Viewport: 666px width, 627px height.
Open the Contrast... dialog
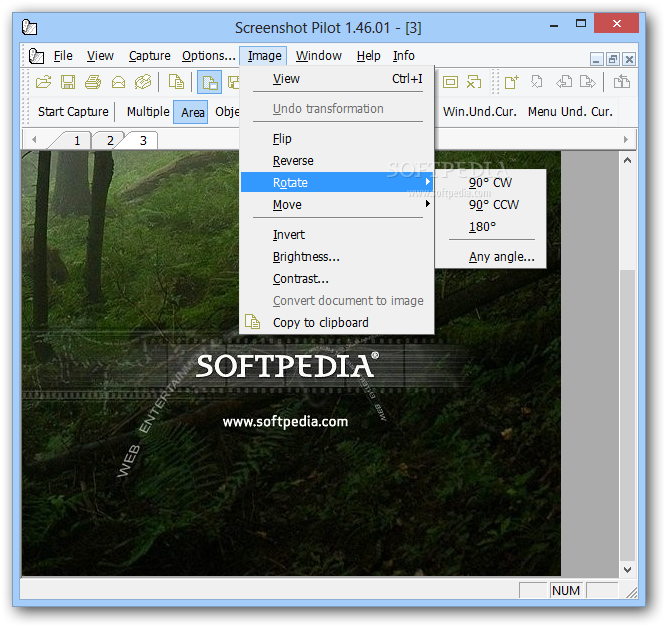tap(337, 279)
